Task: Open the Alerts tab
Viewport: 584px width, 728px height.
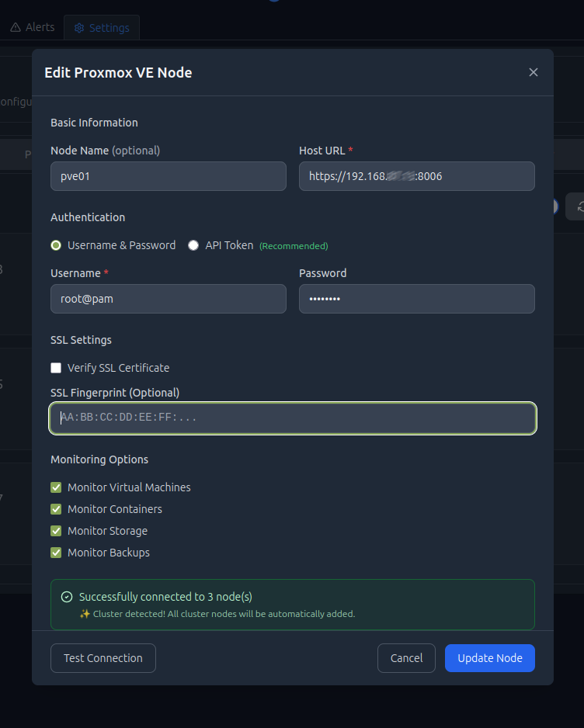Action: tap(33, 27)
